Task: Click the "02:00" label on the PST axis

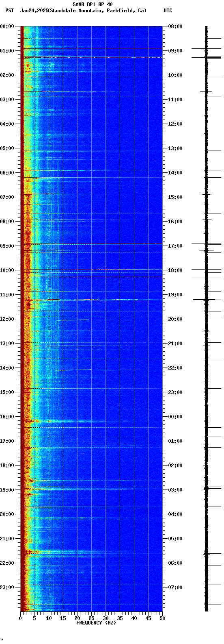Action: click(x=7, y=75)
